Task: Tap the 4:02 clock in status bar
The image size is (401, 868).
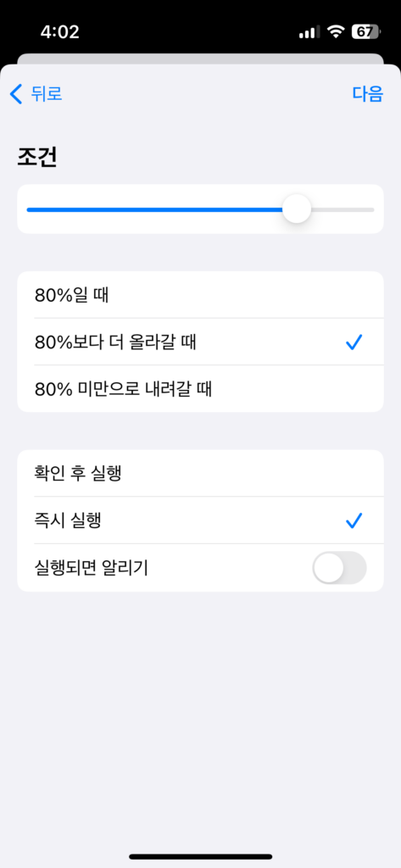Action: pos(60,31)
